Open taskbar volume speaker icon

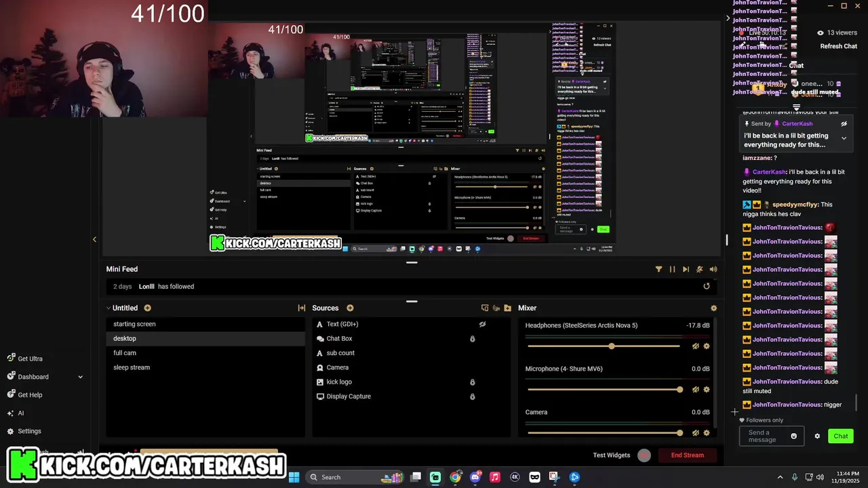(820, 477)
